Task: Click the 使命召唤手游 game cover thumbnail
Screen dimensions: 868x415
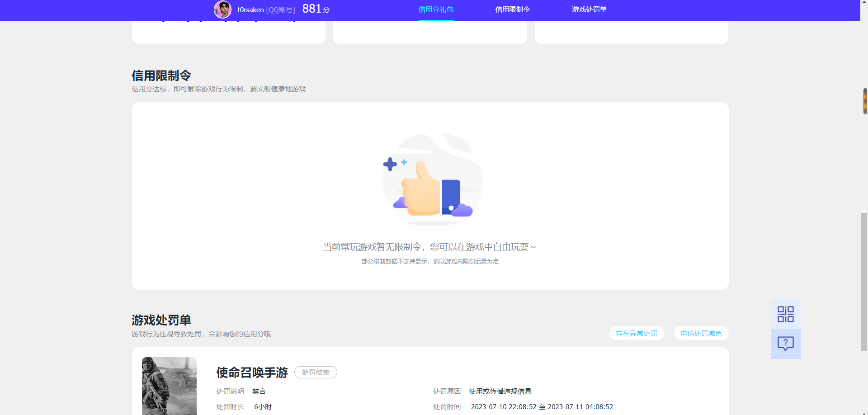Action: [x=169, y=386]
